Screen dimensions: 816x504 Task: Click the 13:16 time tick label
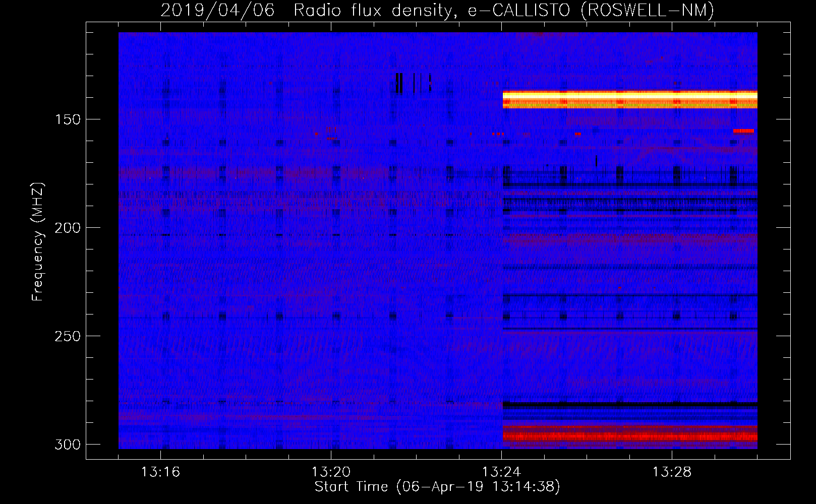(160, 472)
